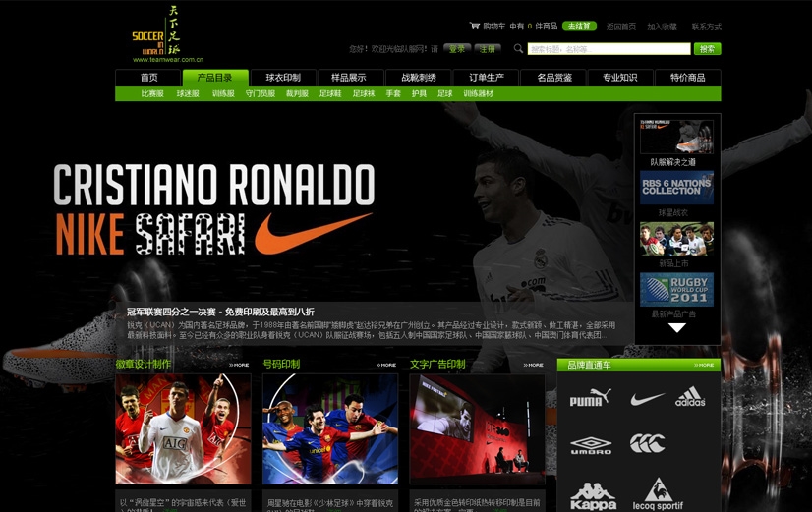Open the Nike swoosh brand logo
Image resolution: width=812 pixels, height=512 pixels.
pyautogui.click(x=647, y=399)
